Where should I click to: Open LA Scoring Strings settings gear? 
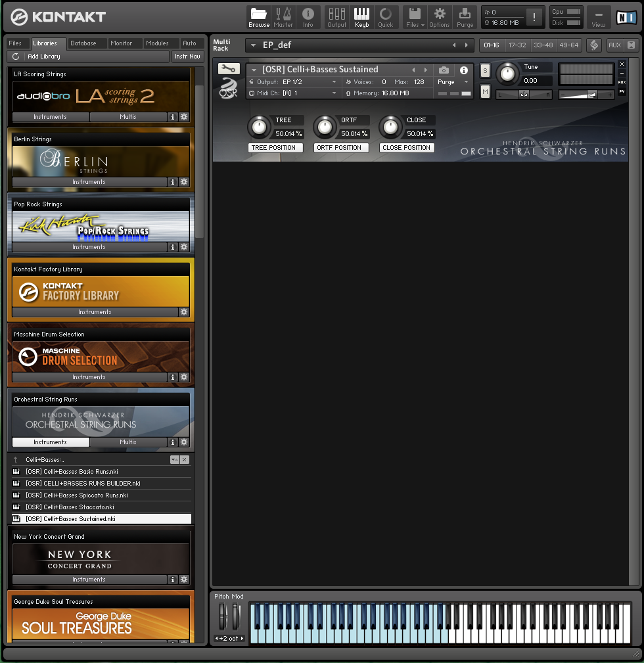tap(184, 117)
